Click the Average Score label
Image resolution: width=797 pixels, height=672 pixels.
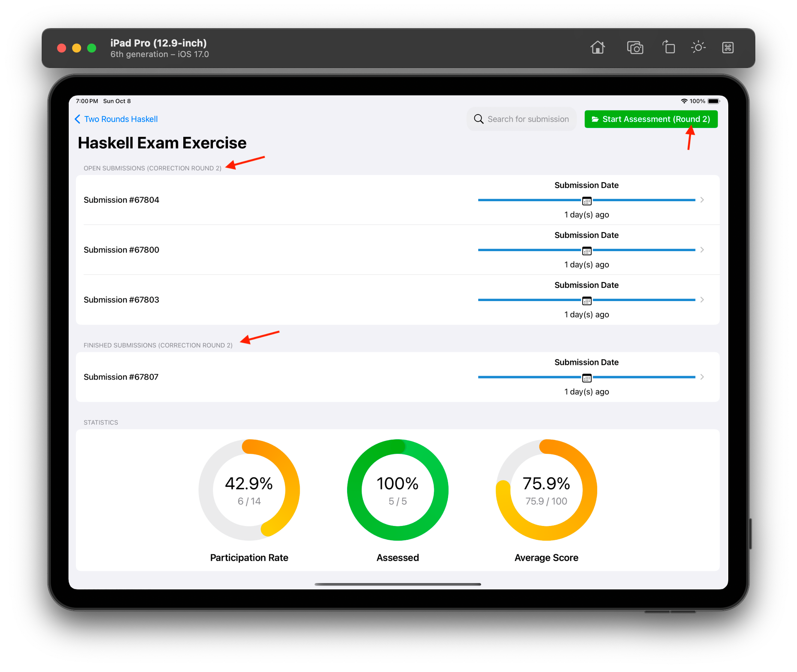[x=546, y=557]
